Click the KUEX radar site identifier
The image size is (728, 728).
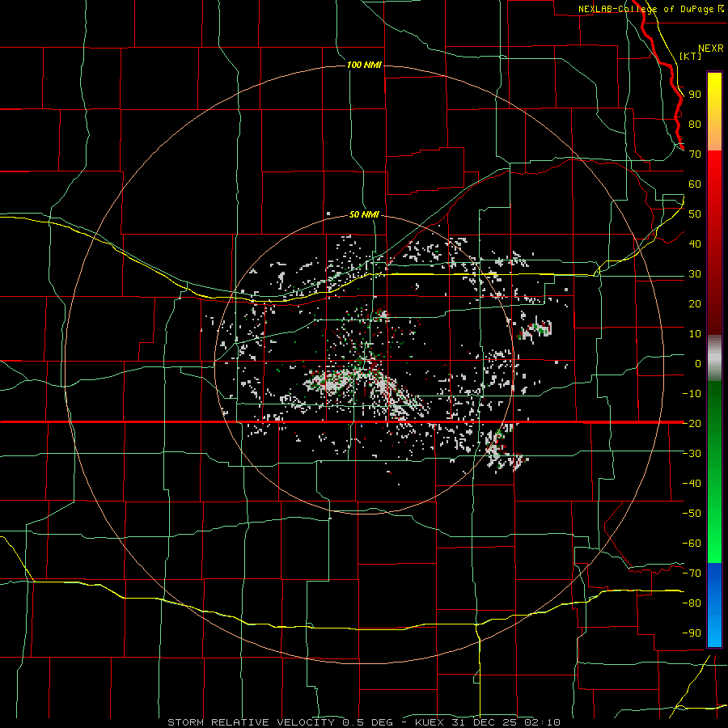click(x=430, y=722)
